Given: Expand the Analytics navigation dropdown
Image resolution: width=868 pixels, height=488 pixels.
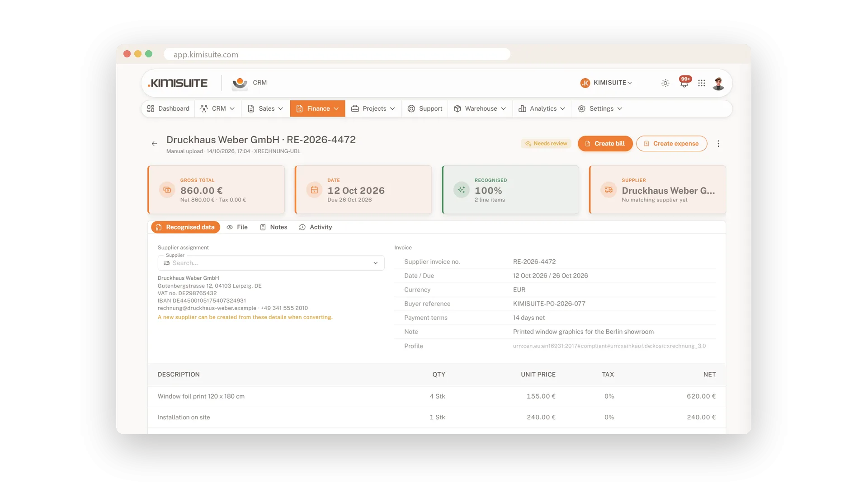Looking at the screenshot, I should click(x=542, y=108).
